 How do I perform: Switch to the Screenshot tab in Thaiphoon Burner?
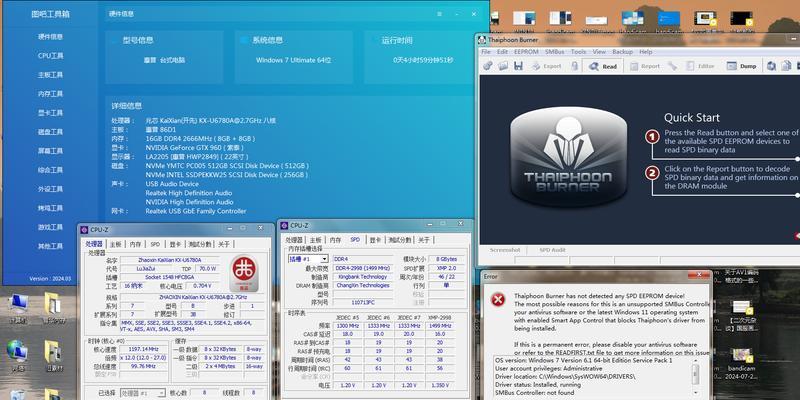click(x=505, y=250)
